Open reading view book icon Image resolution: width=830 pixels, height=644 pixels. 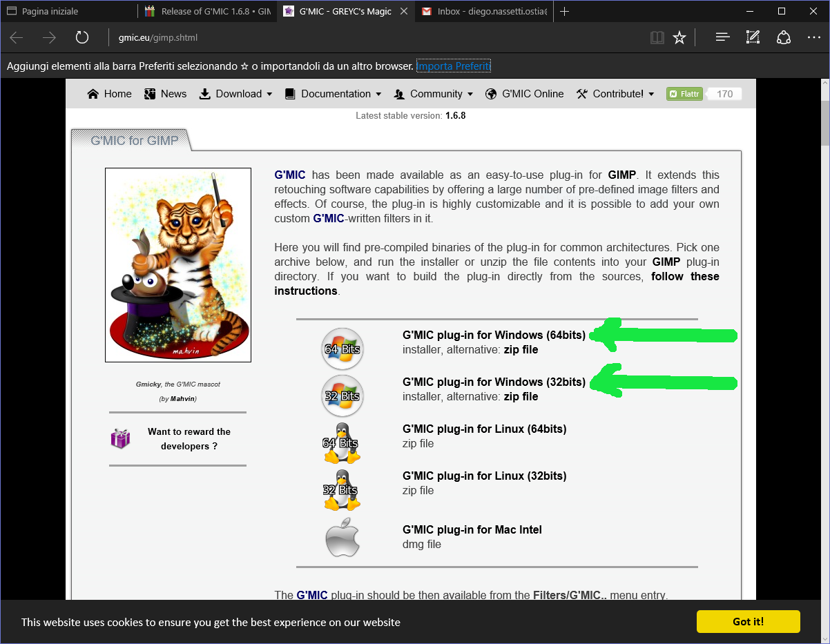tap(657, 37)
